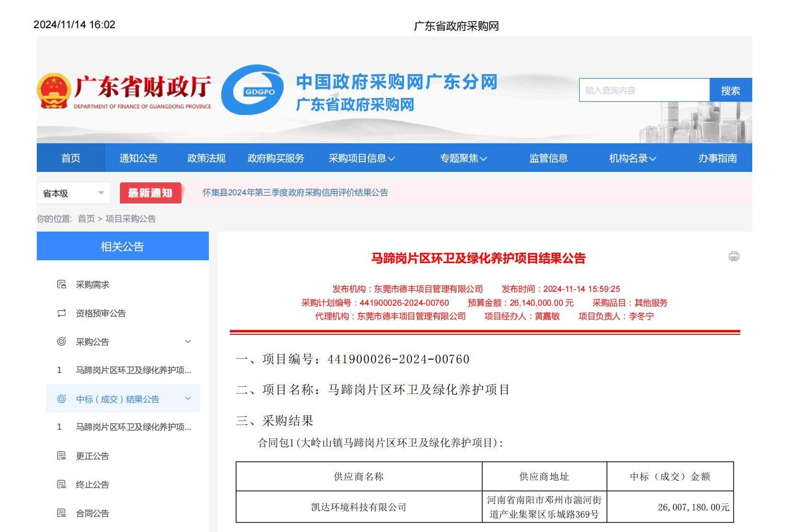790x532 pixels.
Task: Open 怀集县2024年第三季度 credit evaluation notice
Action: pos(295,192)
